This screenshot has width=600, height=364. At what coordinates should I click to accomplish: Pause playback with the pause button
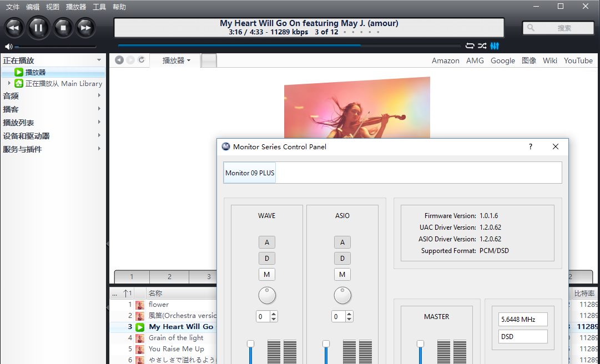click(x=38, y=27)
